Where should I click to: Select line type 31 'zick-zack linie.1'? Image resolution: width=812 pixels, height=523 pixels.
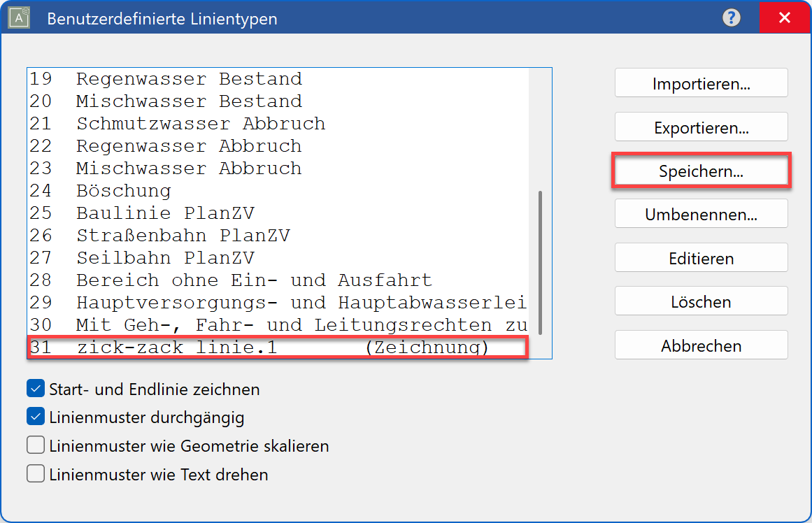coord(210,347)
